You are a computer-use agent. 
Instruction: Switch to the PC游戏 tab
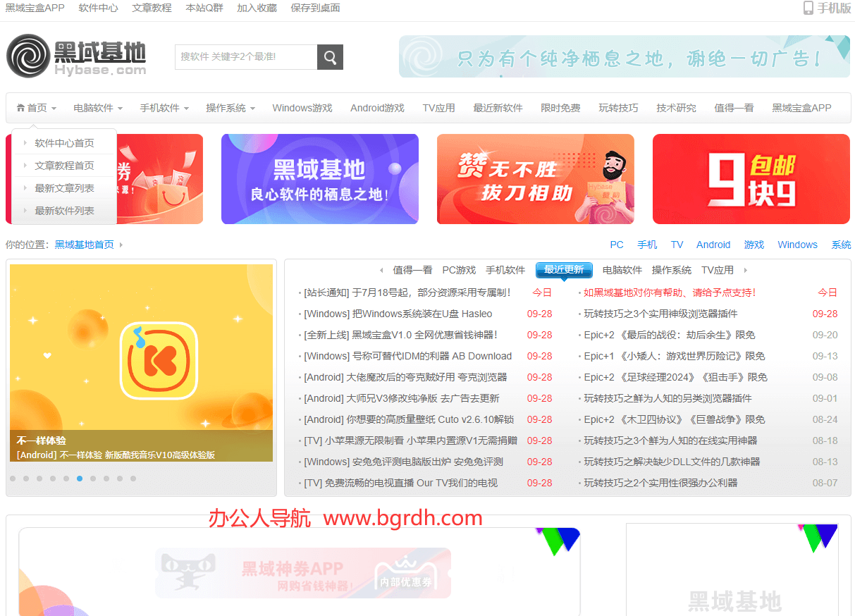(459, 270)
